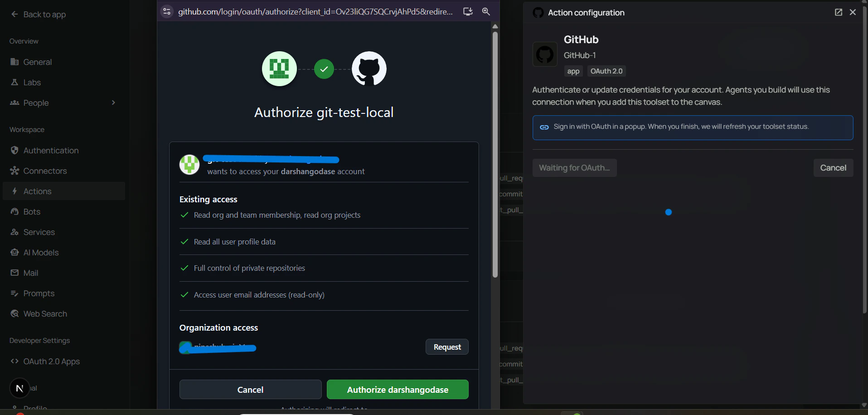Click the GitHub Octocat logo in popup
This screenshot has width=868, height=415.
(x=369, y=69)
